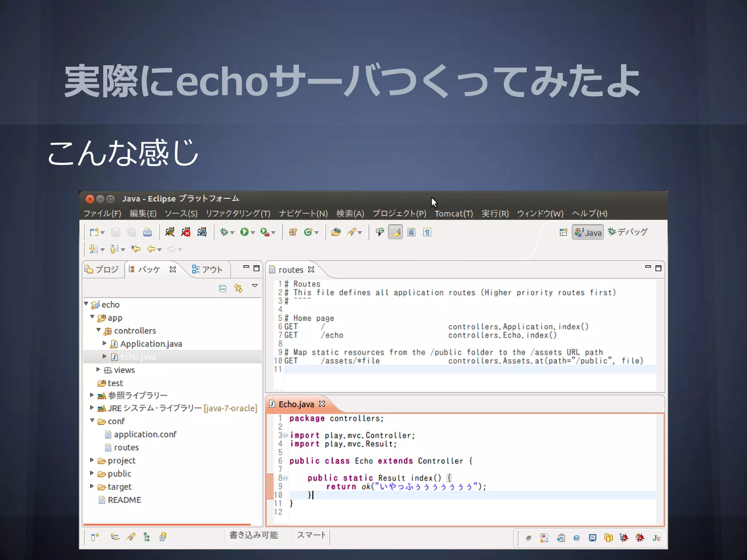Close the Echo.java editor tab
This screenshot has width=747, height=560.
[322, 404]
